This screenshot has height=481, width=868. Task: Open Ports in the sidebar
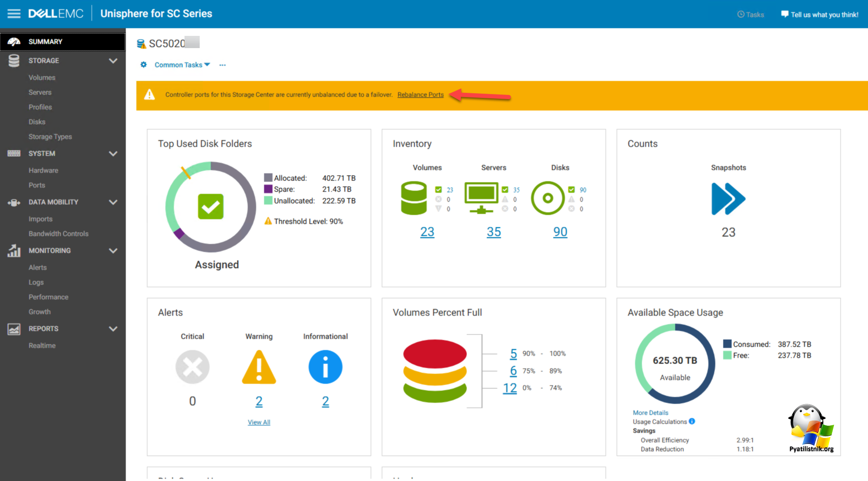[x=37, y=185]
